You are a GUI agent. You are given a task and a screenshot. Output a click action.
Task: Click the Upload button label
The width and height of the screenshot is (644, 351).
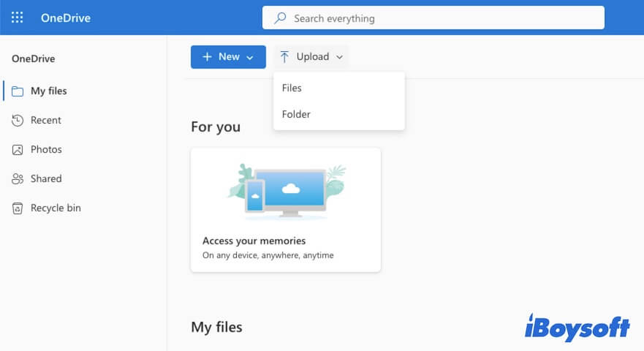pyautogui.click(x=313, y=57)
